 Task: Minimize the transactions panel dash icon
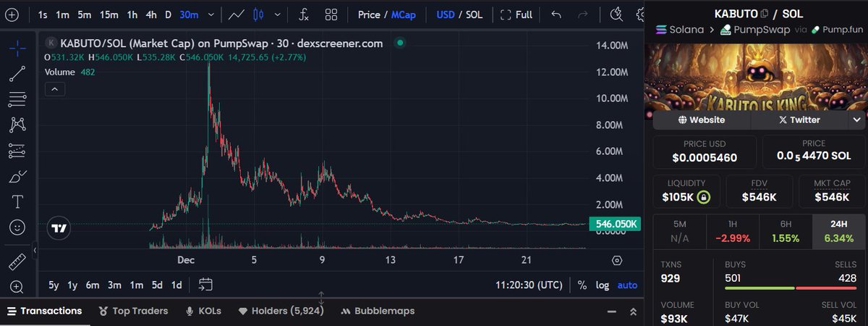[610, 311]
